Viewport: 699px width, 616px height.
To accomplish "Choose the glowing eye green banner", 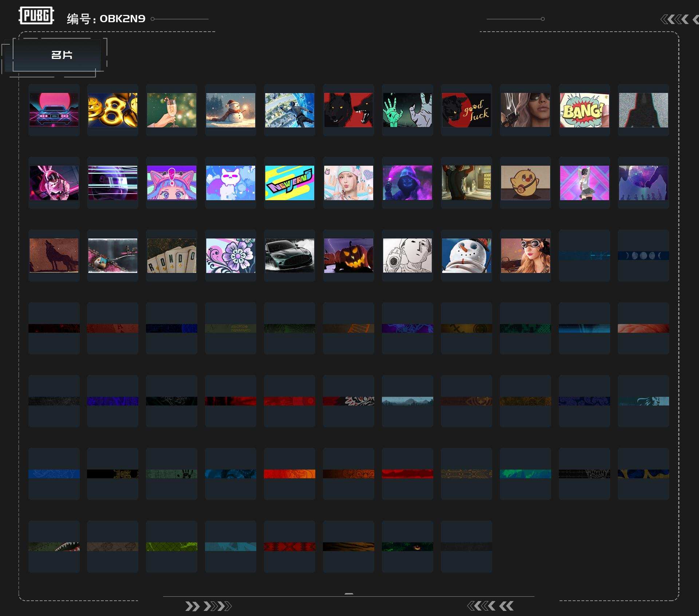I will (408, 547).
